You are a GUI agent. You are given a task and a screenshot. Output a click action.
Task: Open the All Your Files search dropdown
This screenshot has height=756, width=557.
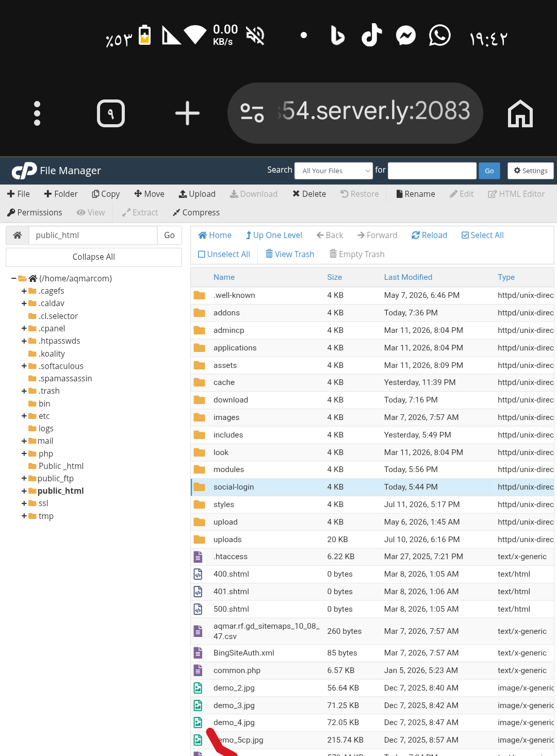click(x=334, y=171)
